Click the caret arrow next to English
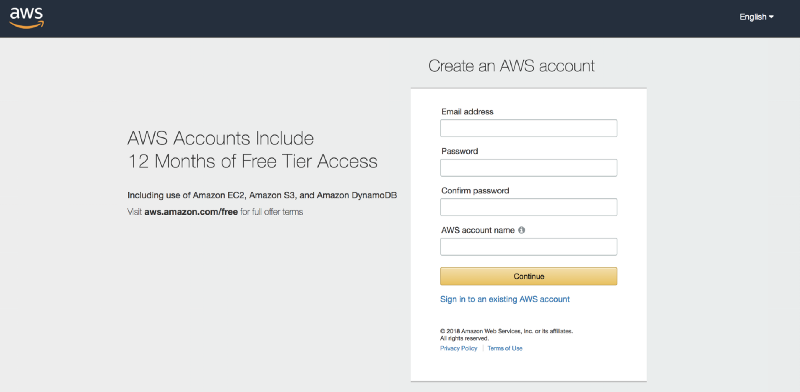Viewport: 800px width, 392px height. (771, 17)
